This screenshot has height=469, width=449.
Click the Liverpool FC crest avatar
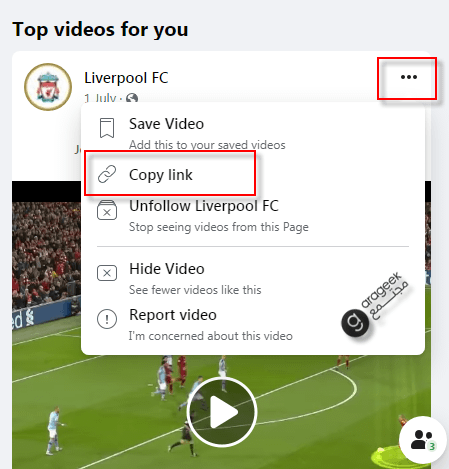[x=48, y=87]
